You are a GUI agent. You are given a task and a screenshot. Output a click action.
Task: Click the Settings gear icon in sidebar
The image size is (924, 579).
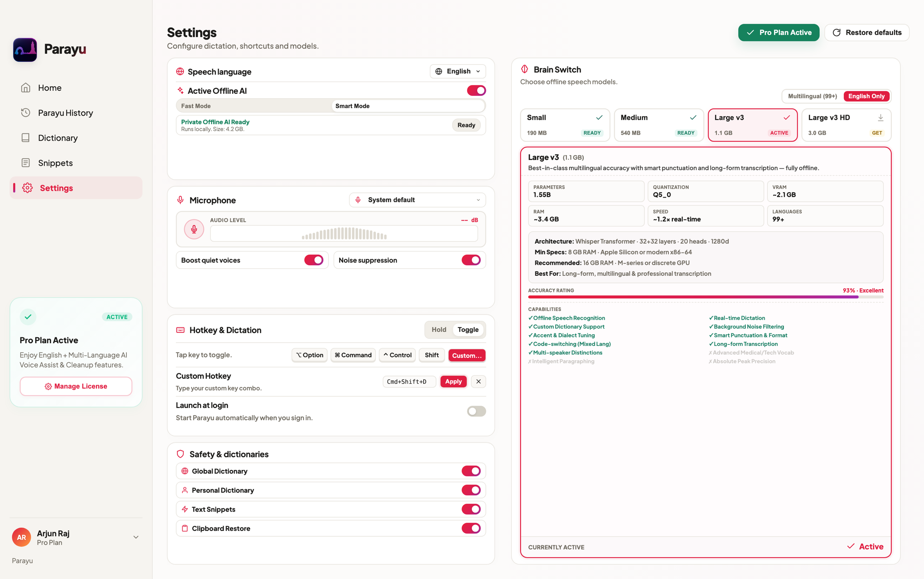coord(27,188)
